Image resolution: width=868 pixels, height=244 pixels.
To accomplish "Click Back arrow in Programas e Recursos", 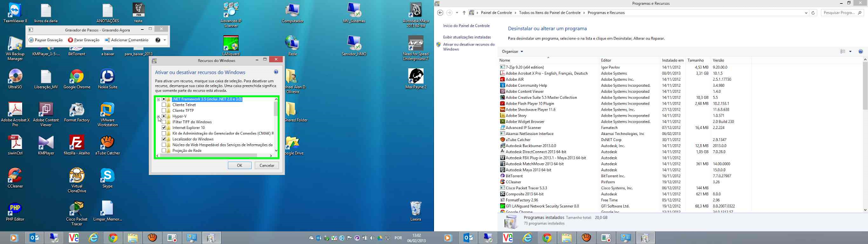I will (x=440, y=12).
